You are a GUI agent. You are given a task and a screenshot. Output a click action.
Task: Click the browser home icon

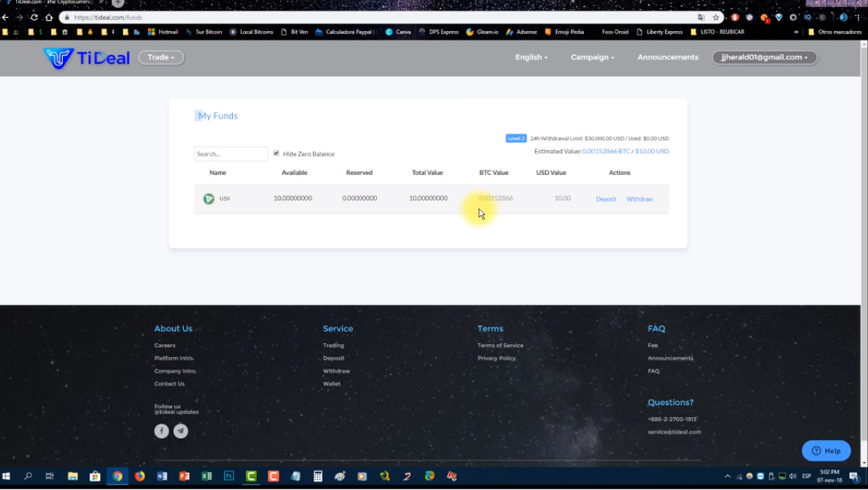49,18
